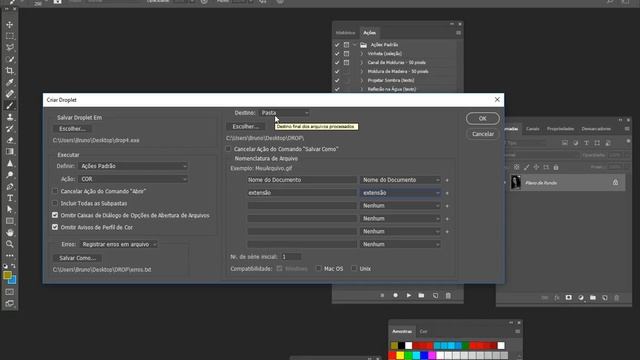Screen dimensions: 640x360
Task: Click the foreground color swatch in toolbar
Action: [x=7, y=275]
